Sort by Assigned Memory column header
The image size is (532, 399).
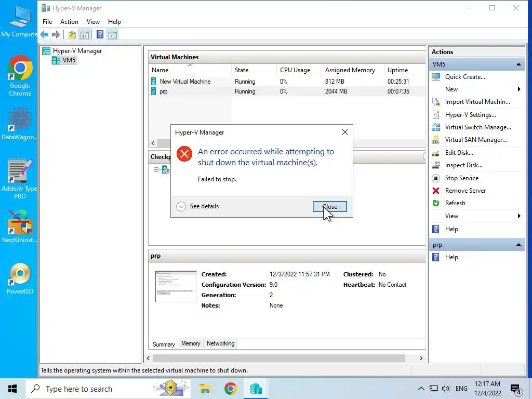point(353,70)
